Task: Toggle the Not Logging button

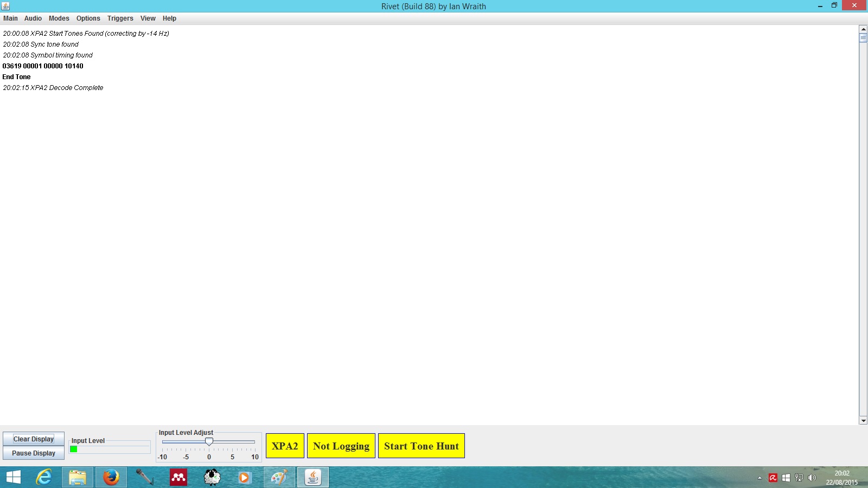Action: 341,446
